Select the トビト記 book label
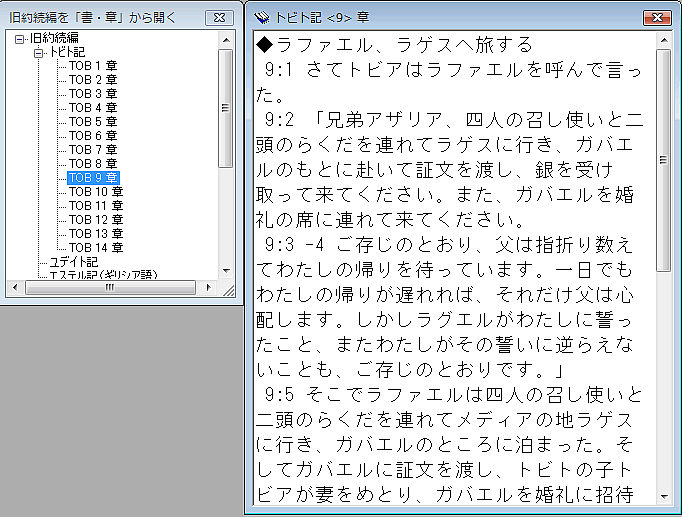This screenshot has width=682, height=517. click(67, 52)
